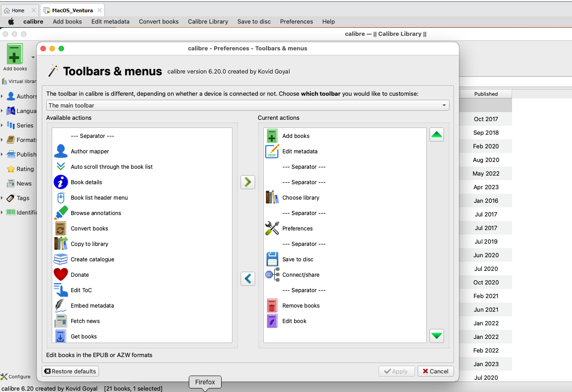Select the Edit ToC icon
Viewport: 572px width, 392px height.
[61, 290]
